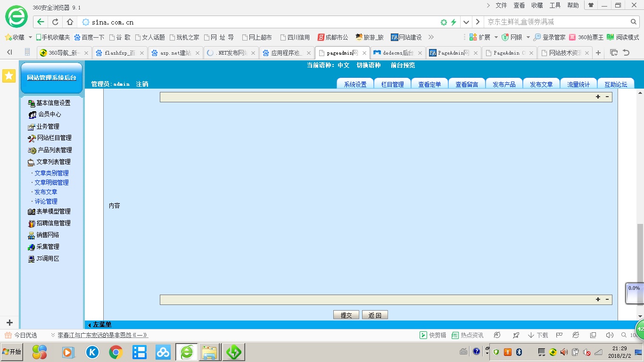This screenshot has width=644, height=362.
Task: Enable 阅读模式 reading mode
Action: click(623, 37)
